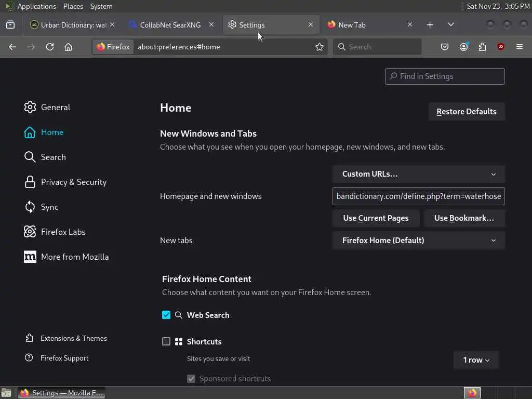Open the Places system menu
The height and width of the screenshot is (399, 532).
point(73,6)
